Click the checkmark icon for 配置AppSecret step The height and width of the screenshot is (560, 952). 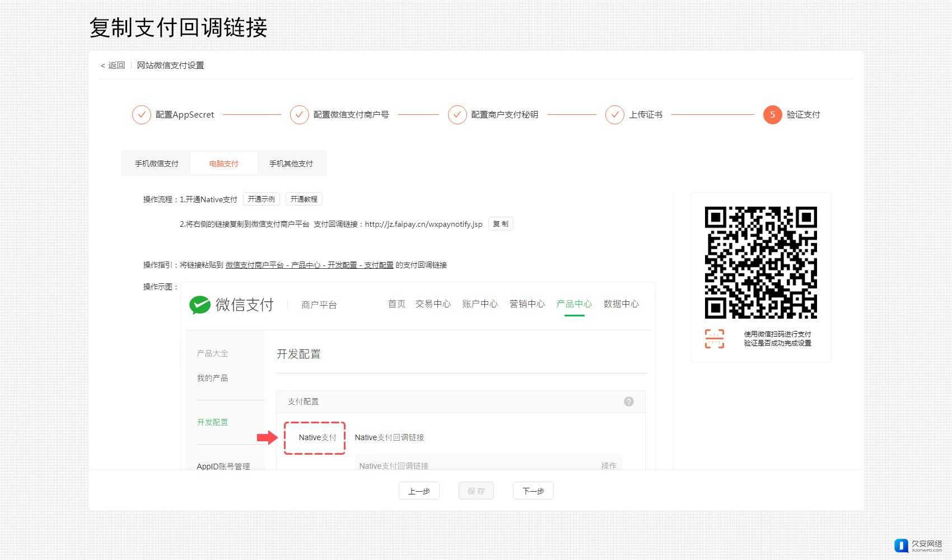(142, 115)
